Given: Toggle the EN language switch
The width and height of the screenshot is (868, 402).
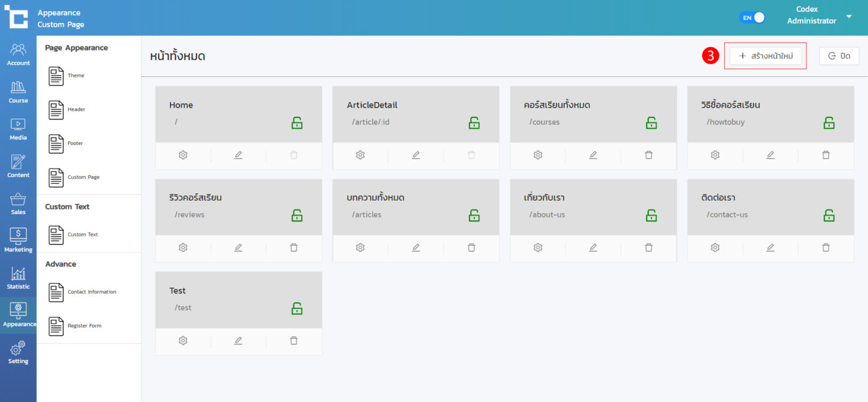Looking at the screenshot, I should (752, 17).
